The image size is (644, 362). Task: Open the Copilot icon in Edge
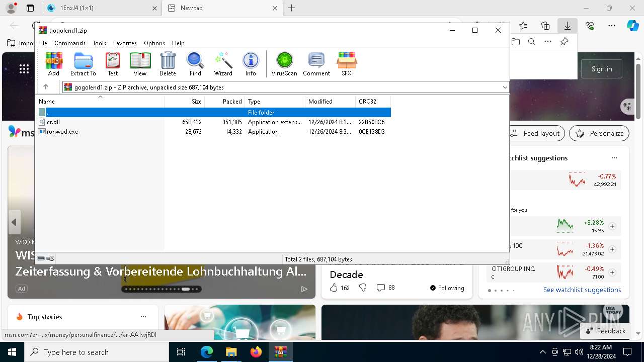[x=632, y=26]
